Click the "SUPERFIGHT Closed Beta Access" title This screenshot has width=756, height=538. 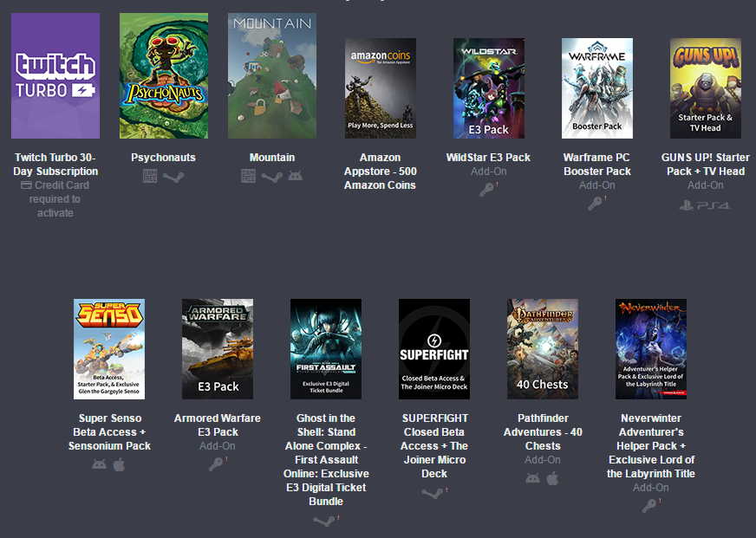[434, 445]
